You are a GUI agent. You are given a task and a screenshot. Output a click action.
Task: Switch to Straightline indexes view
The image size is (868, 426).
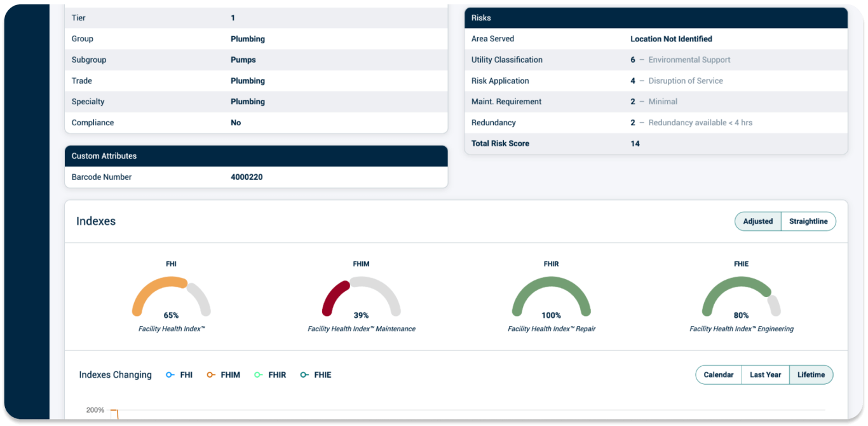[x=808, y=221]
